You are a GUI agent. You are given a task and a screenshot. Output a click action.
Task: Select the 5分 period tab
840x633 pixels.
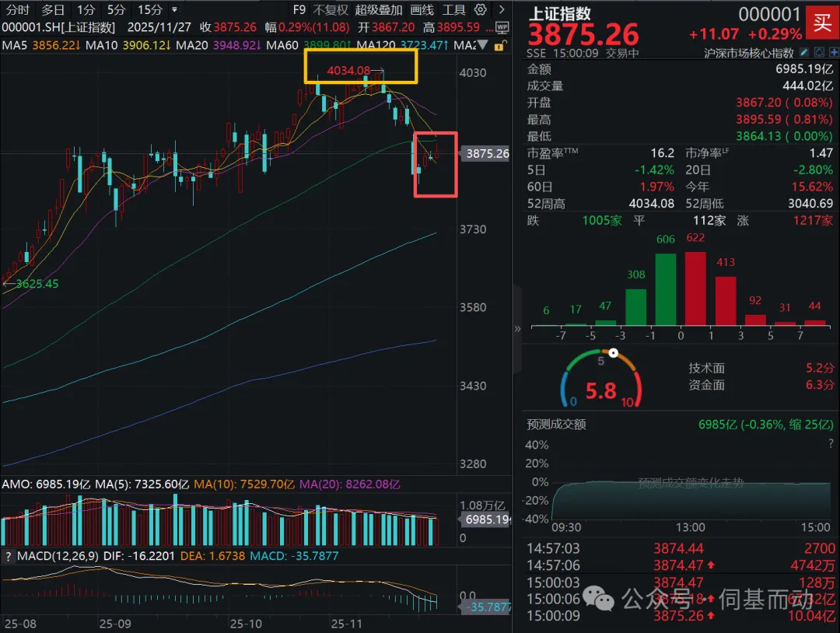pyautogui.click(x=116, y=10)
